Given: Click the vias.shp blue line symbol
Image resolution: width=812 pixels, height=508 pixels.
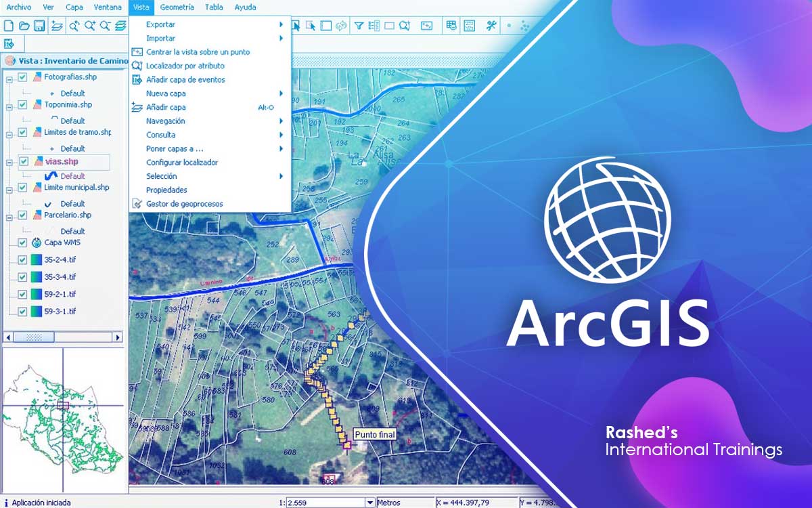Looking at the screenshot, I should 50,175.
